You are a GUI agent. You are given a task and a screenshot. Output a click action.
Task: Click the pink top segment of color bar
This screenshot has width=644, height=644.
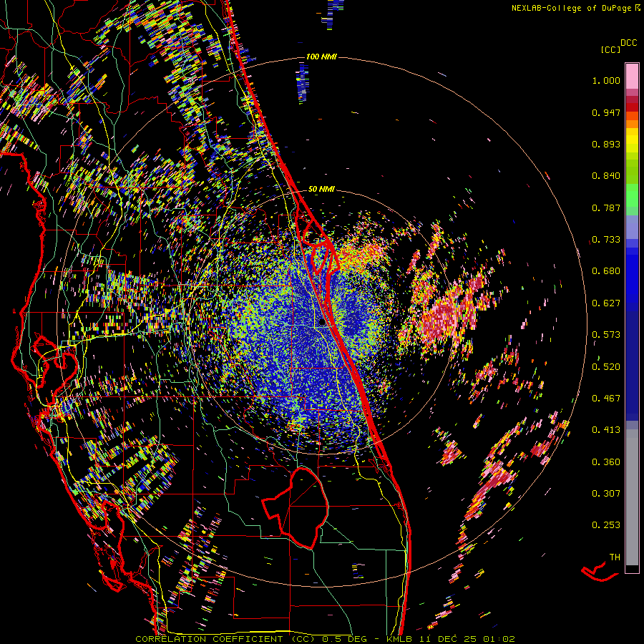(x=632, y=77)
